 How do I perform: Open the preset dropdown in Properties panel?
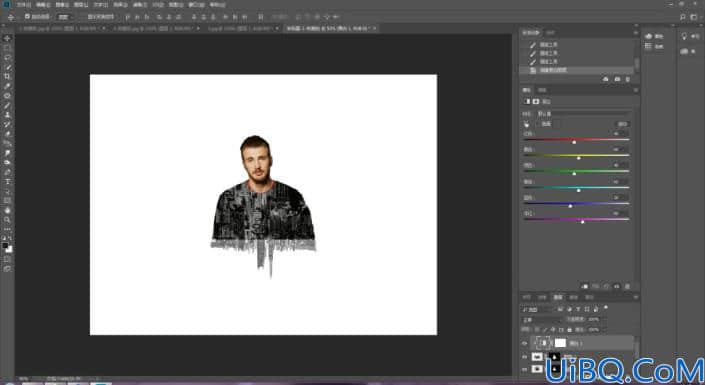pyautogui.click(x=584, y=113)
